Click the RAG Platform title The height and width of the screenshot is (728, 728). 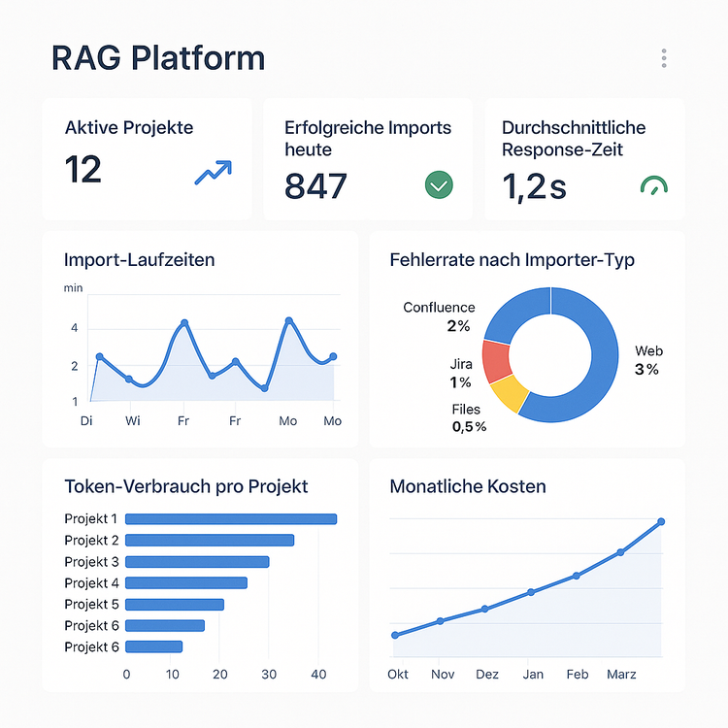point(157,58)
